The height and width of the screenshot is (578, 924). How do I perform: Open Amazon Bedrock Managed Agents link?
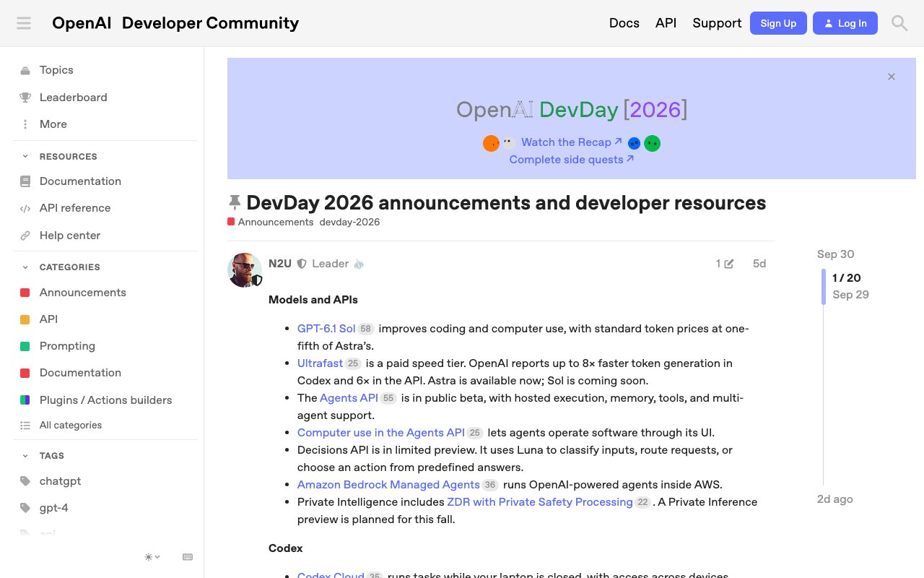tap(388, 485)
